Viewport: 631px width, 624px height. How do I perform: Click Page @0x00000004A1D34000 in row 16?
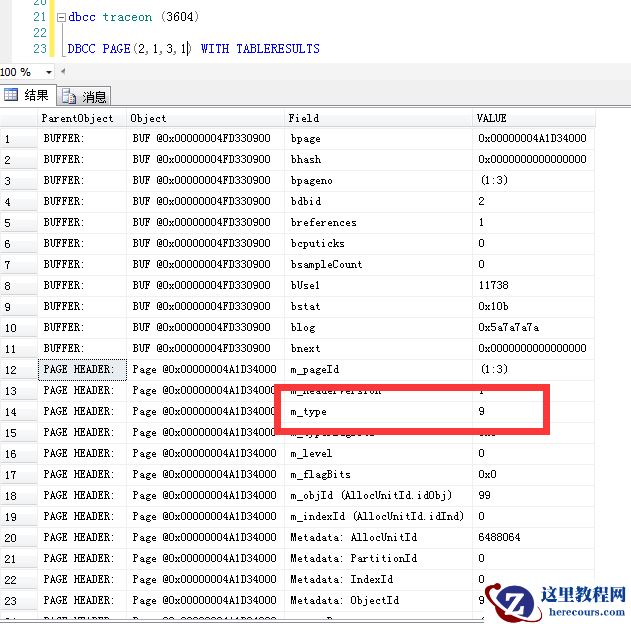pos(206,453)
